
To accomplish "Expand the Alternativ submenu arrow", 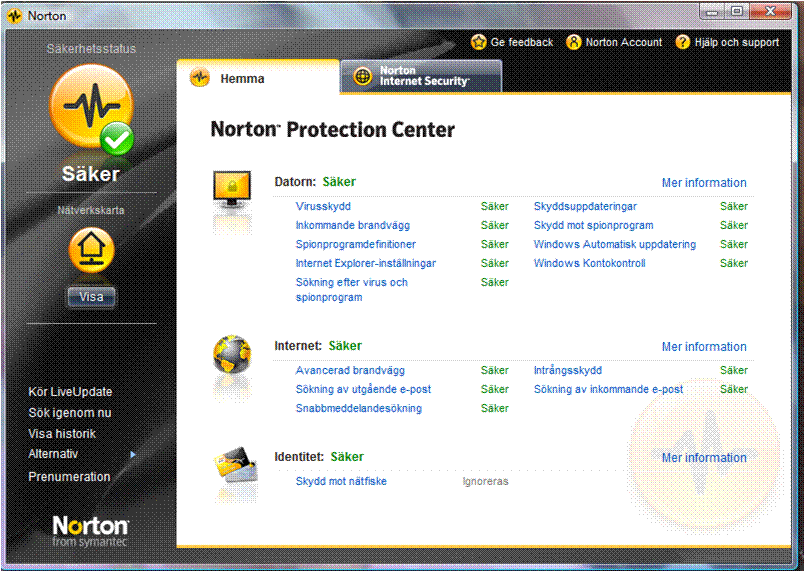I will click(133, 454).
